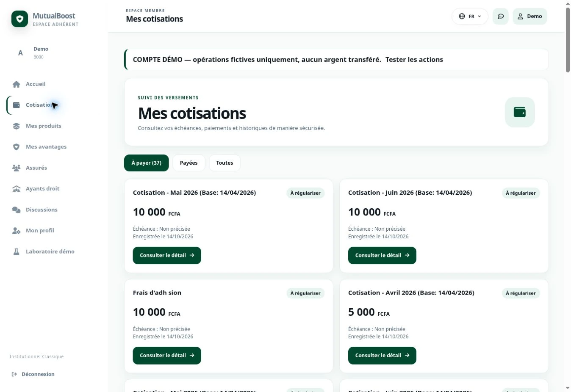The height and width of the screenshot is (392, 571).
Task: Click the Déconnexion logout icon
Action: point(14,374)
